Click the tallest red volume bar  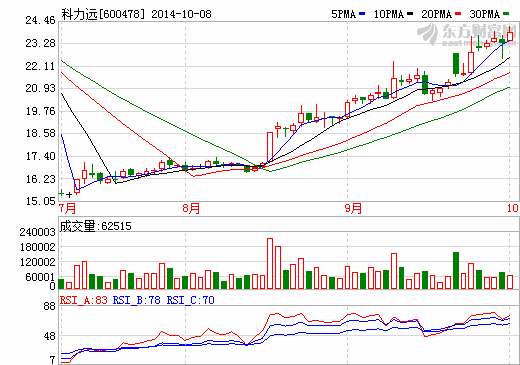pos(270,263)
